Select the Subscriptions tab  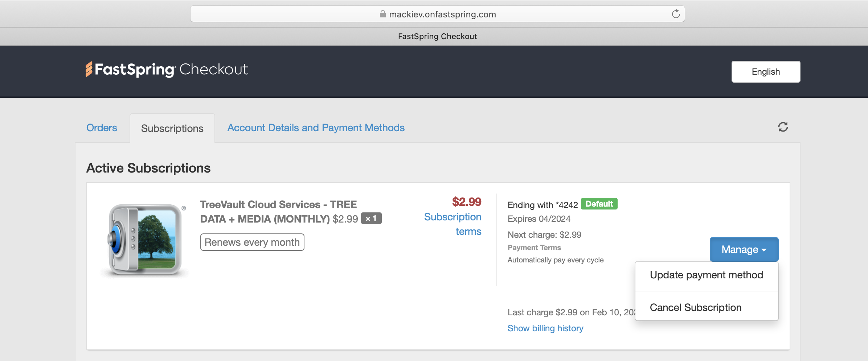(172, 129)
